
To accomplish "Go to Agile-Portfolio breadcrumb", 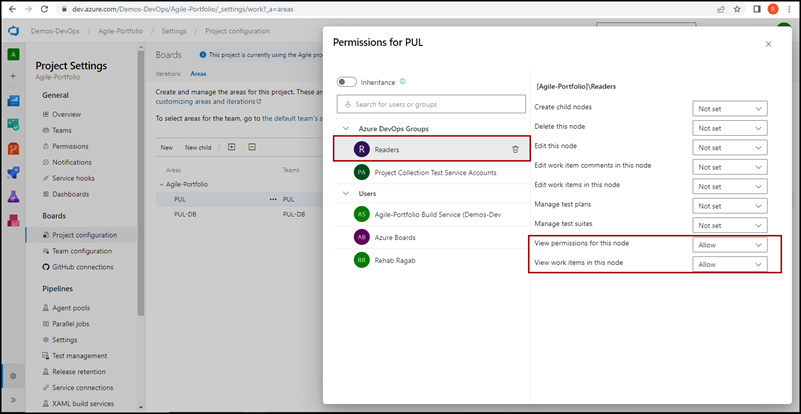I will point(121,31).
